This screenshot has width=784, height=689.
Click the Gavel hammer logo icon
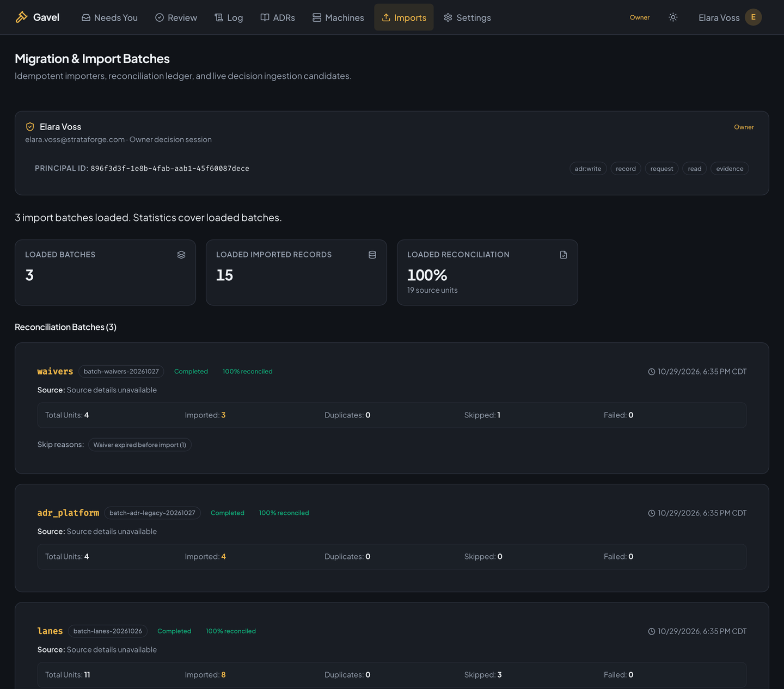(21, 17)
